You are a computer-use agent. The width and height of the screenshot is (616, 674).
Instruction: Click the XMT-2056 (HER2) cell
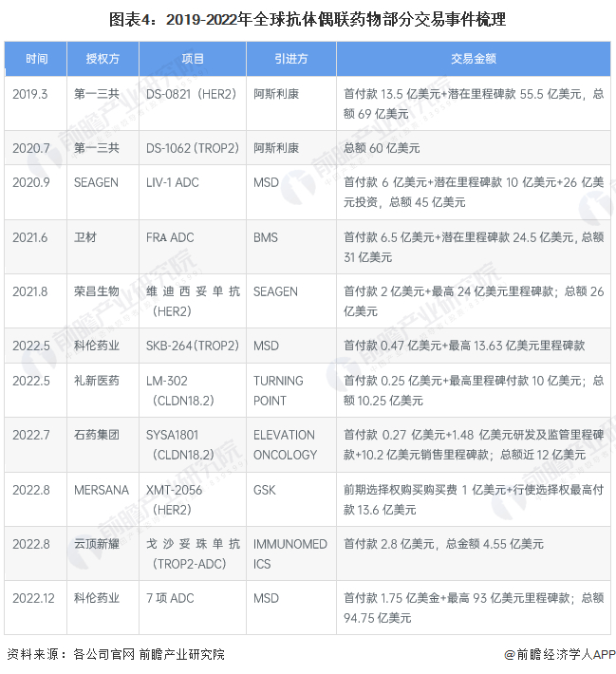click(x=192, y=499)
